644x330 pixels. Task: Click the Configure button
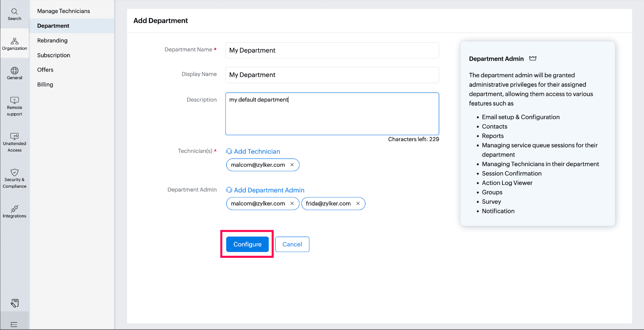coord(247,244)
